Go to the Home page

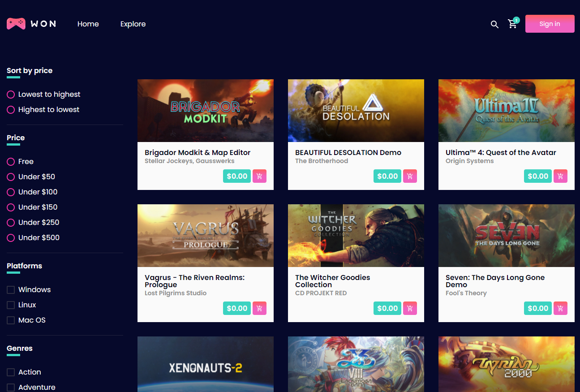[x=88, y=24]
